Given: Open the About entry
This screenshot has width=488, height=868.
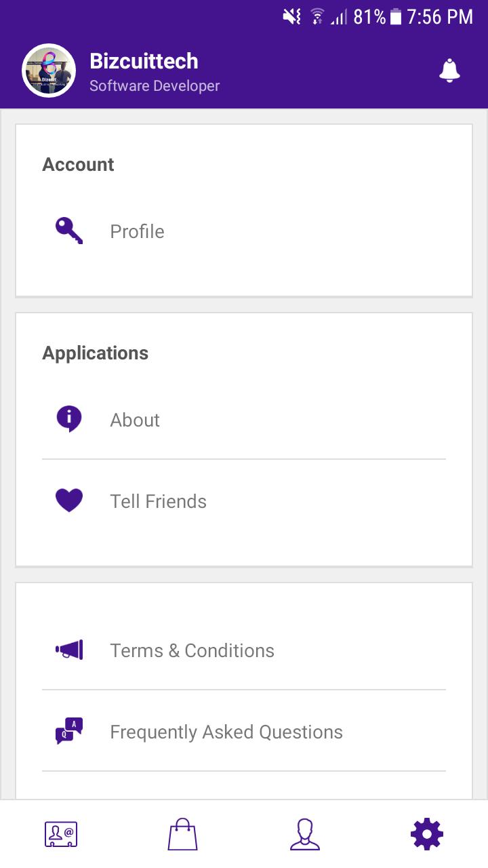Looking at the screenshot, I should pyautogui.click(x=244, y=420).
